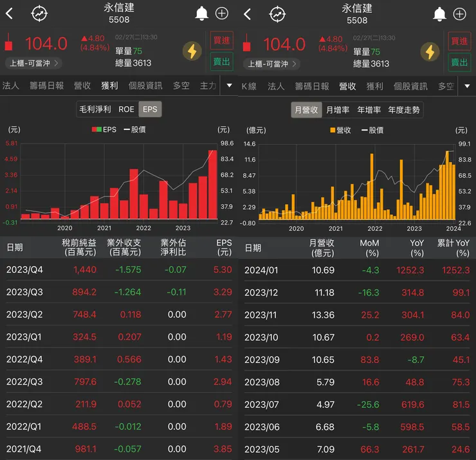Select the ROE segment option
This screenshot has width=476, height=460.
(126, 109)
